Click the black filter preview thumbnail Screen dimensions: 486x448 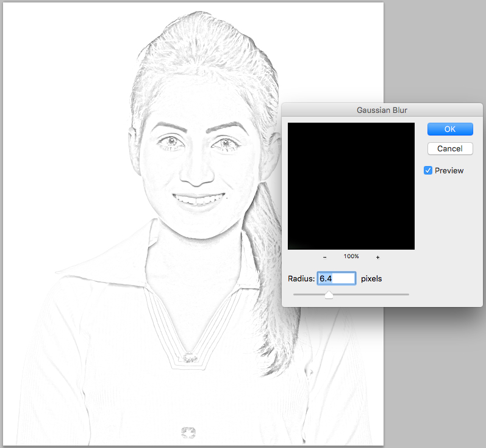351,186
